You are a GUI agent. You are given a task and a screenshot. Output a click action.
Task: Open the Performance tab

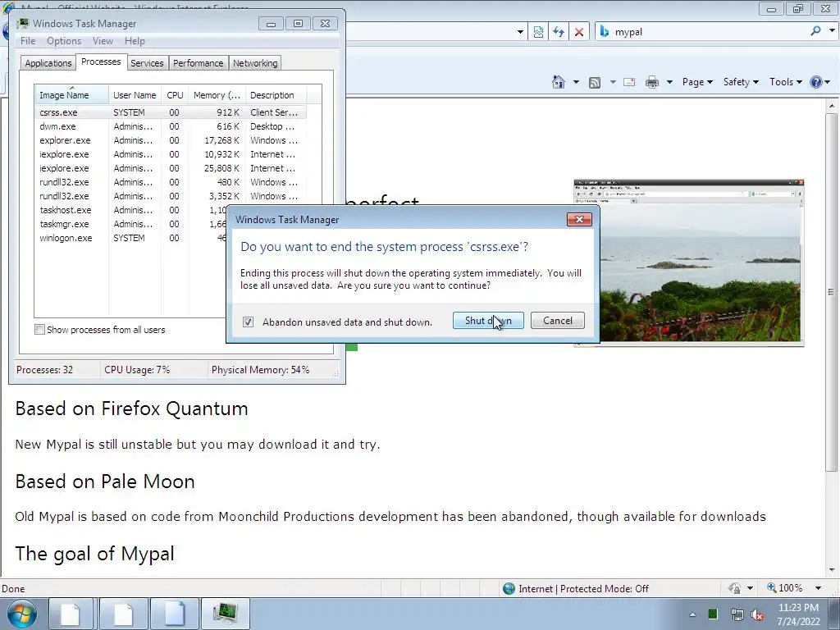[198, 63]
